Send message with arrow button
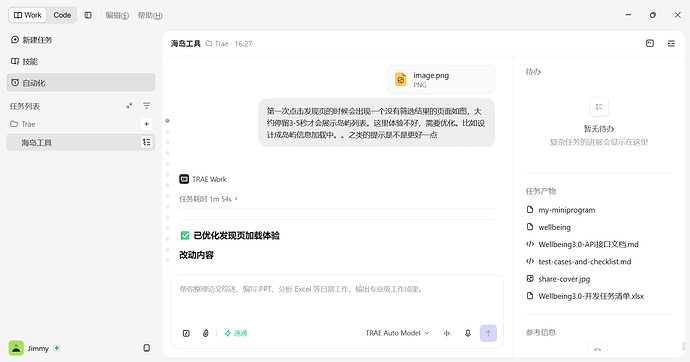690x362 pixels. 488,333
